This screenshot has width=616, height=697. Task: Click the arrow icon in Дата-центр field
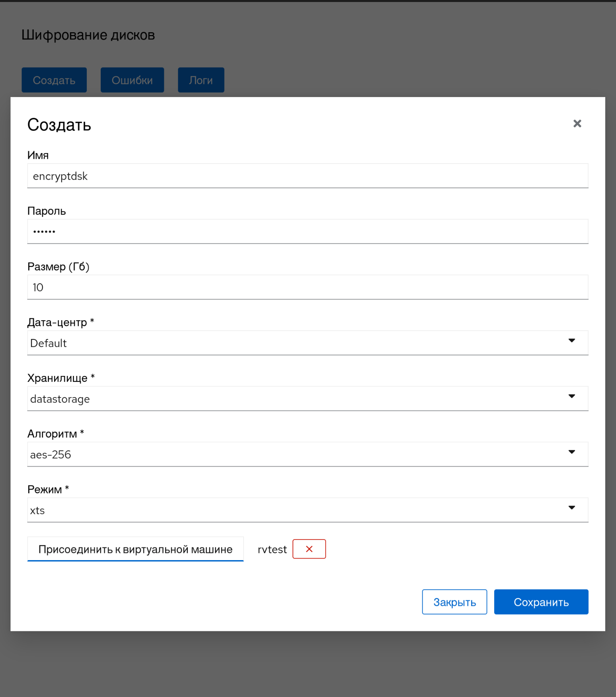571,341
